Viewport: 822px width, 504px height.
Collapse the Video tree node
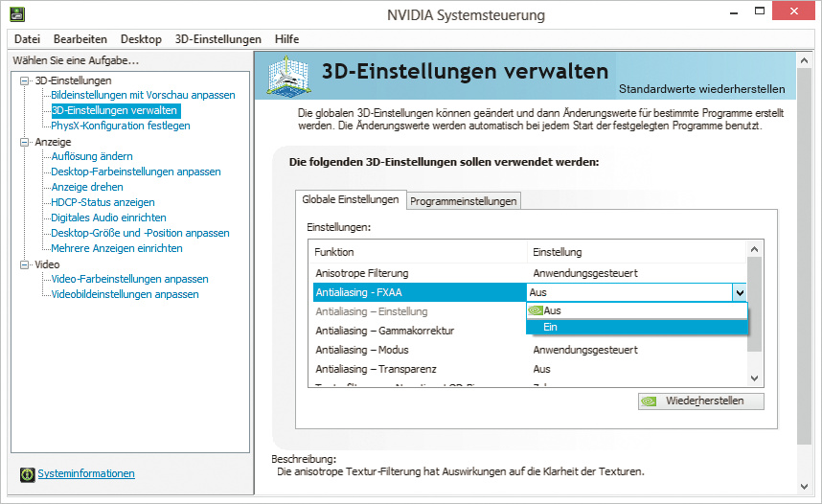pyautogui.click(x=24, y=264)
